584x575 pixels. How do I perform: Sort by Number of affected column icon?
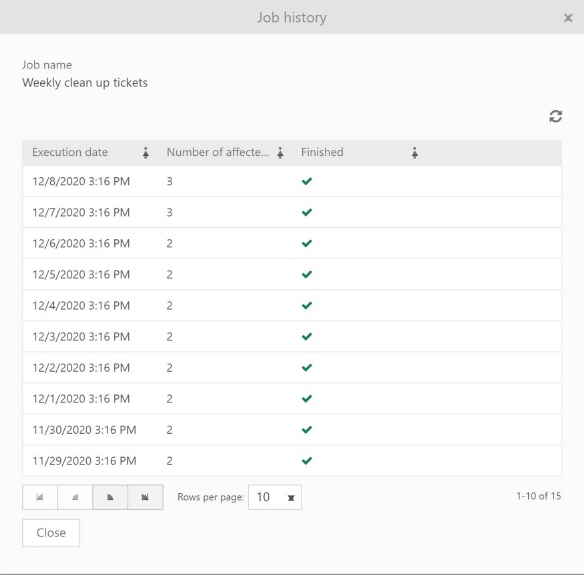(280, 153)
